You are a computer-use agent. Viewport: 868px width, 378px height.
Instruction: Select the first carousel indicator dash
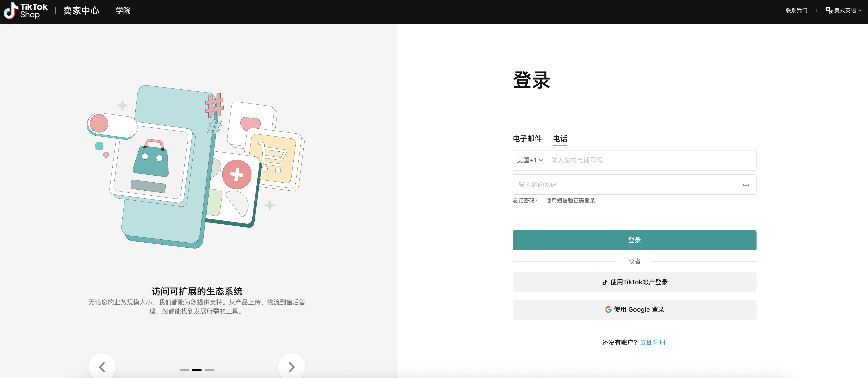pos(184,370)
